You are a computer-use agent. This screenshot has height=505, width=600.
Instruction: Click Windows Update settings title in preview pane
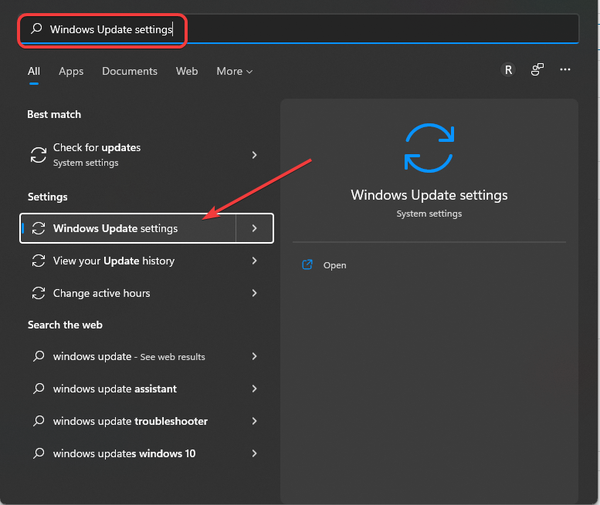(x=429, y=195)
